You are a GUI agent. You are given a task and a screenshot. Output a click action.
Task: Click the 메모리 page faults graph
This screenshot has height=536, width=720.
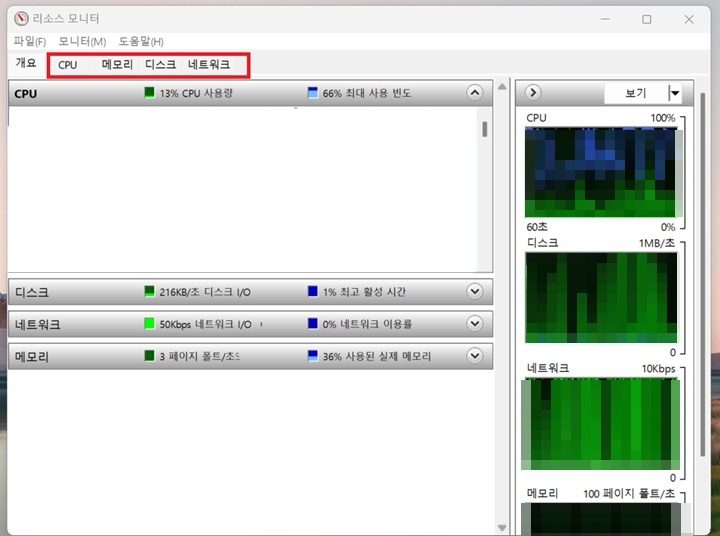(602, 519)
